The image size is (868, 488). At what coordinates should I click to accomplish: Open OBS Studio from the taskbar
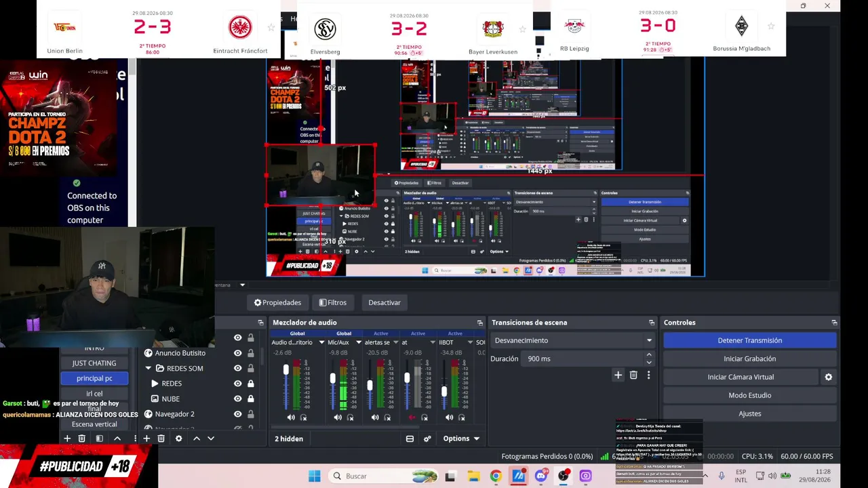click(564, 476)
